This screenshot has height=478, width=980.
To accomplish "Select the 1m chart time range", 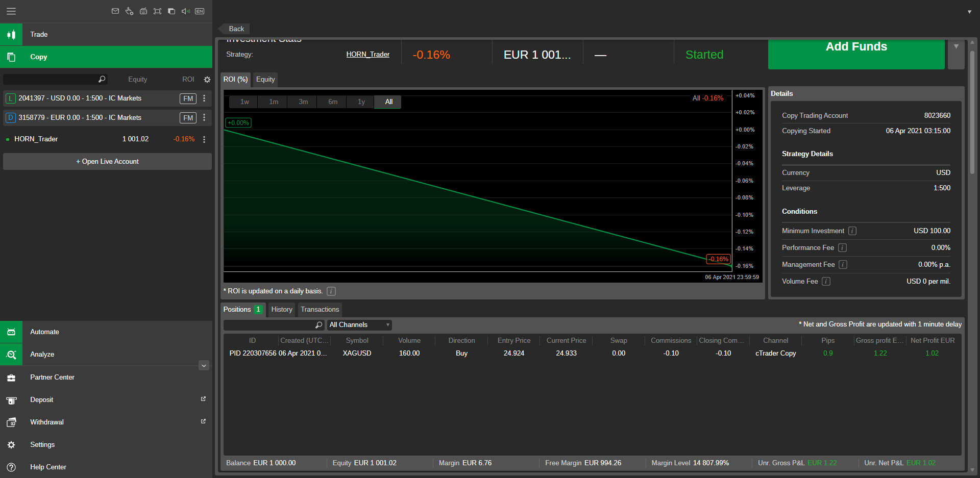I will point(274,102).
